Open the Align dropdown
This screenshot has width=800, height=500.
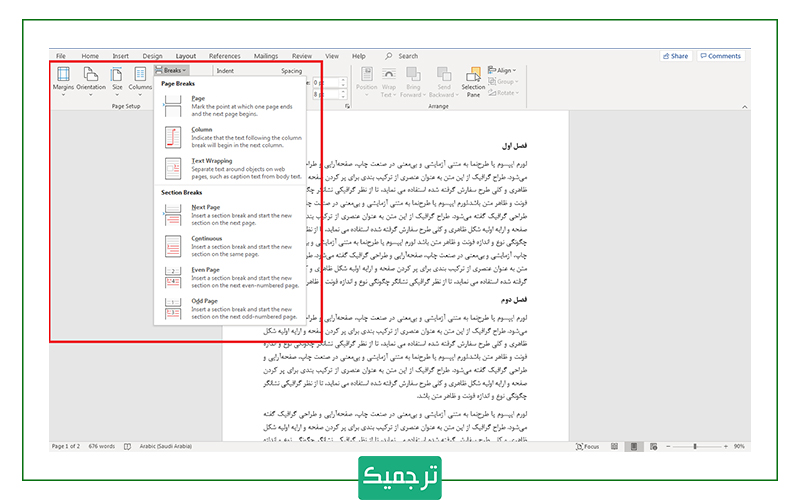502,70
